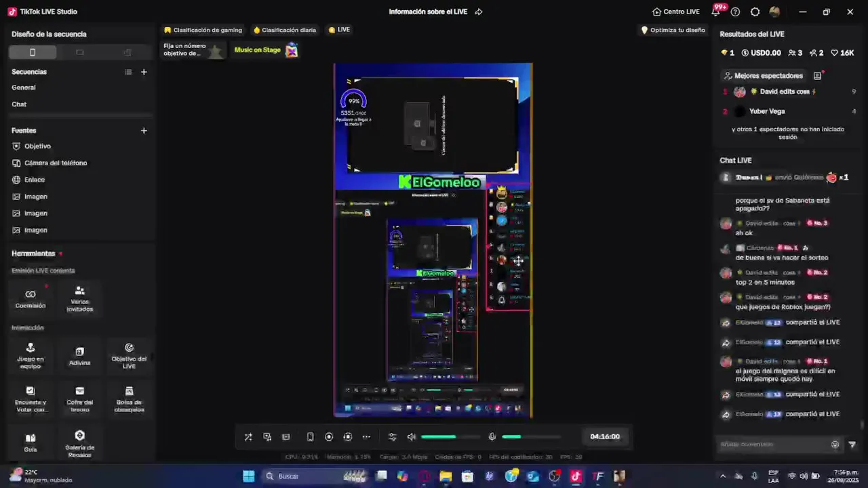Viewport: 868px width, 488px height.
Task: Click the weather widget 22°C
Action: (x=41, y=476)
